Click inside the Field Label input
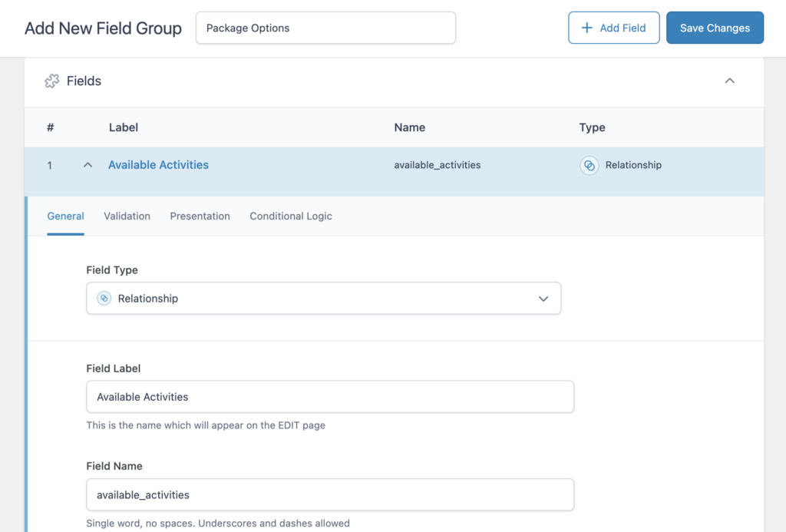 click(x=330, y=397)
